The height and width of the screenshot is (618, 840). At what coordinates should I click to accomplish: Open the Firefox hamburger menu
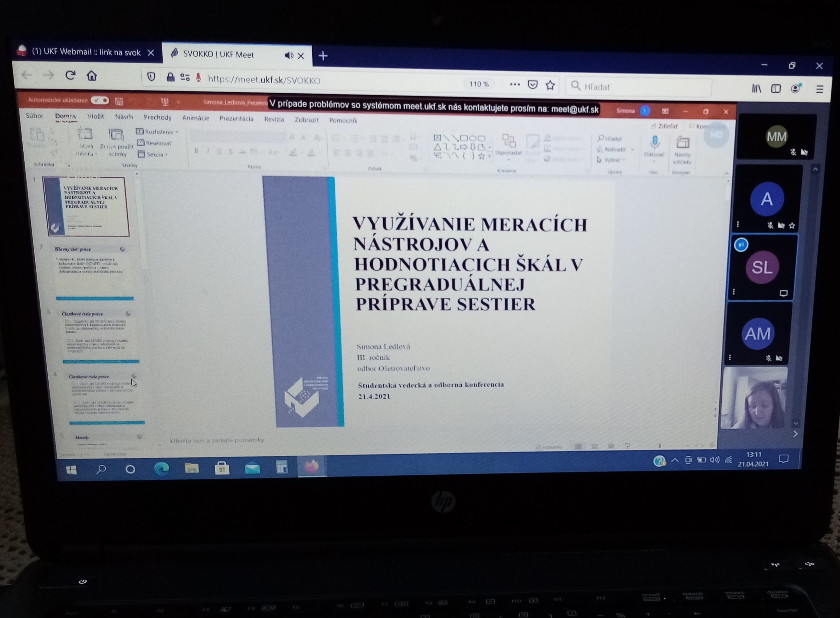pos(820,89)
